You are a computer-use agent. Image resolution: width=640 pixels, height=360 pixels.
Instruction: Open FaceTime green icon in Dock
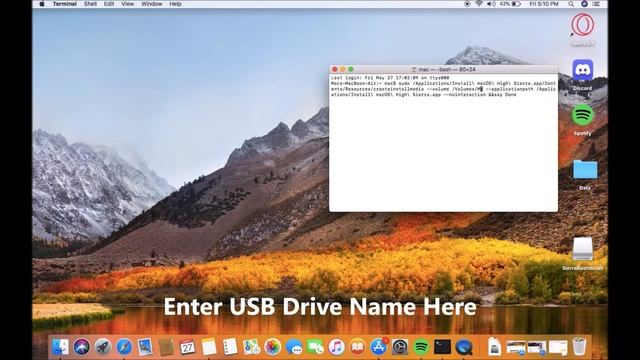pyautogui.click(x=315, y=347)
